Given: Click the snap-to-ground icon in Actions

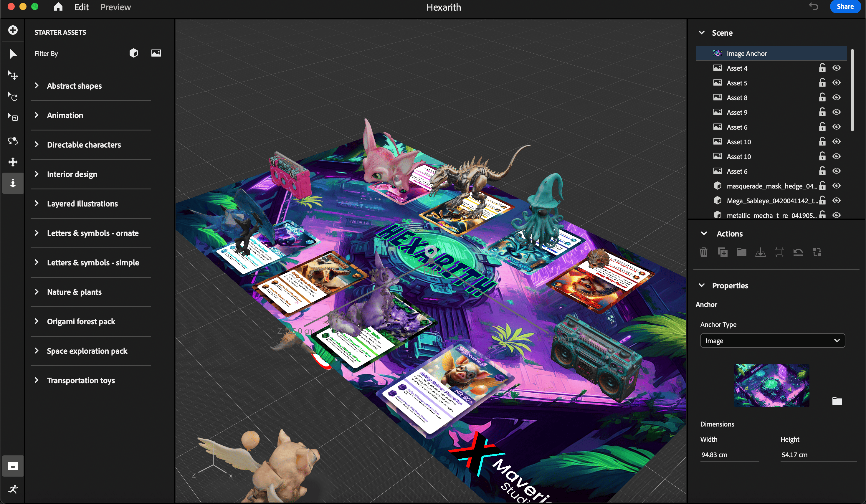Looking at the screenshot, I should pyautogui.click(x=761, y=252).
